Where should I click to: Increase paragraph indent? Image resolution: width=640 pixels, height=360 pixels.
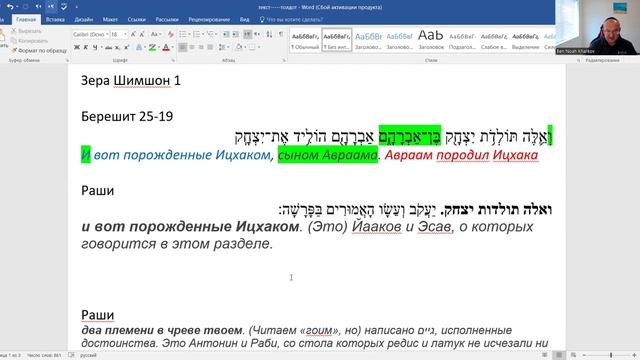coord(236,34)
